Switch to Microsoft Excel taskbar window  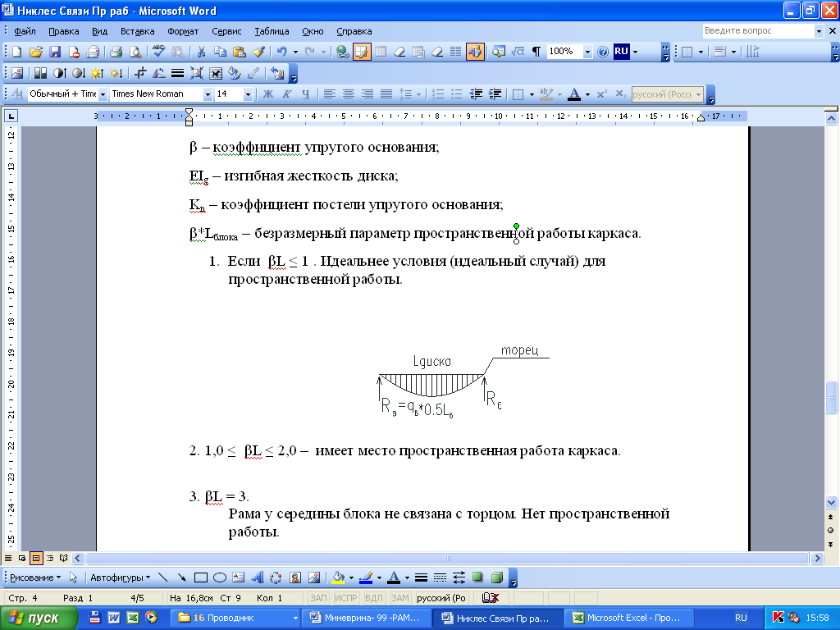click(629, 618)
